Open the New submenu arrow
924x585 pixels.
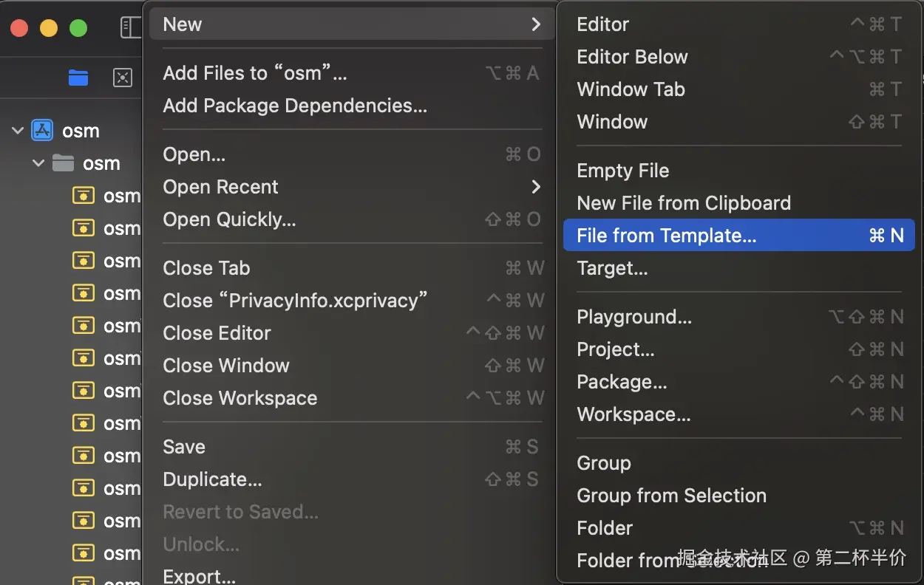(536, 24)
